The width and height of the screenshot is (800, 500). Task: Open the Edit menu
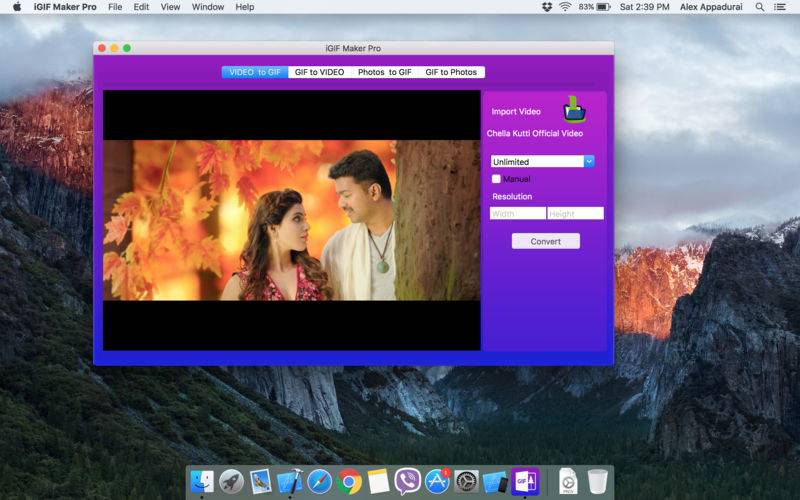(x=141, y=7)
